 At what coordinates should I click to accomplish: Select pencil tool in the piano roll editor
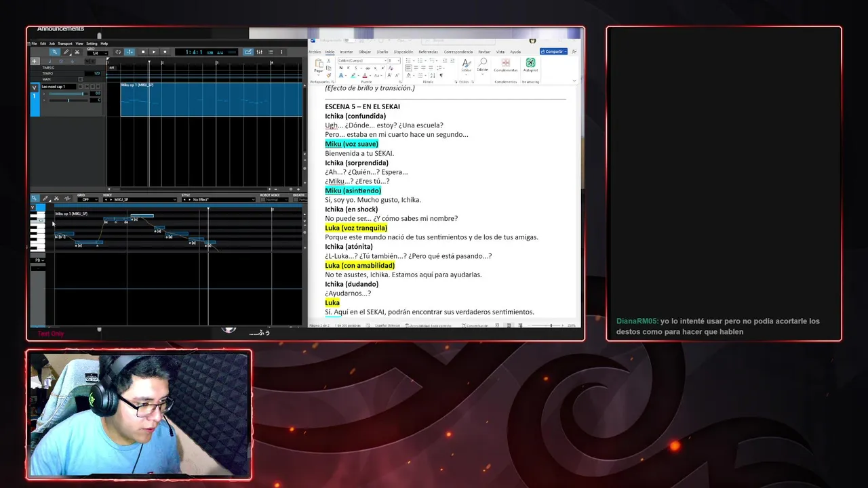[45, 199]
